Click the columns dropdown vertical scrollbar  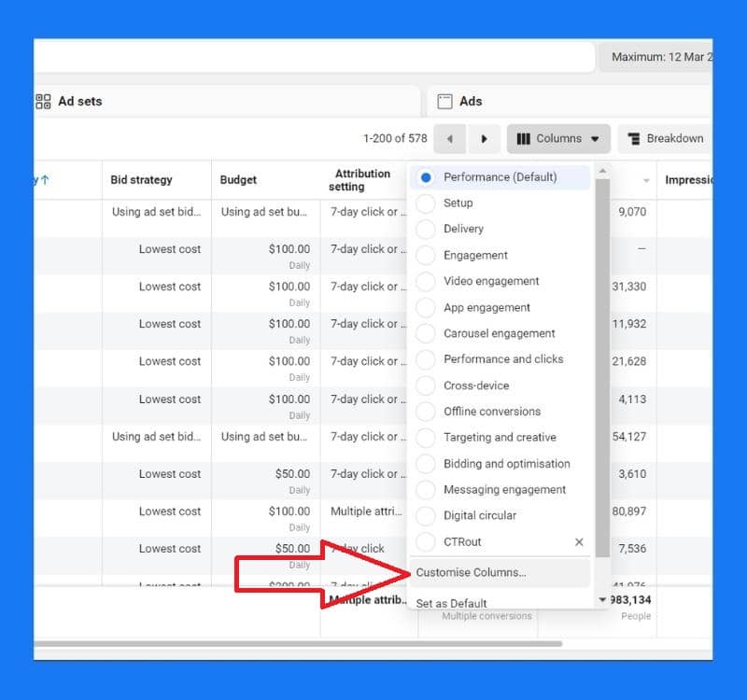point(602,368)
